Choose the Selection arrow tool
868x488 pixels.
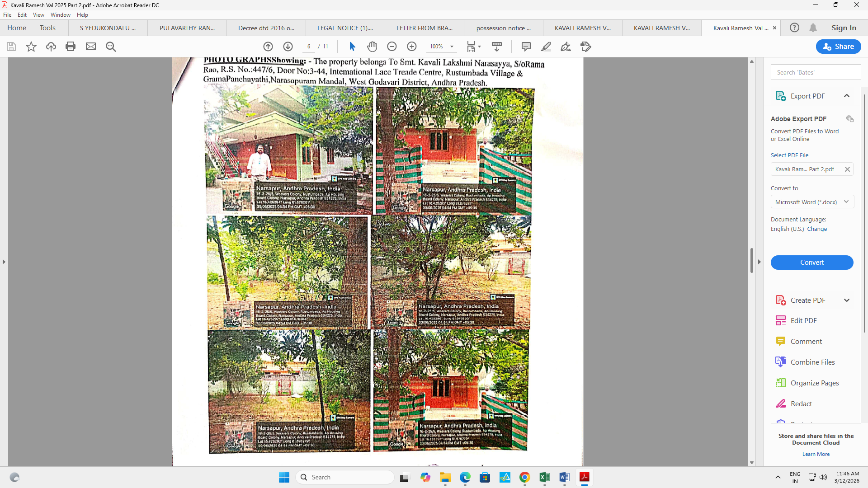[353, 47]
